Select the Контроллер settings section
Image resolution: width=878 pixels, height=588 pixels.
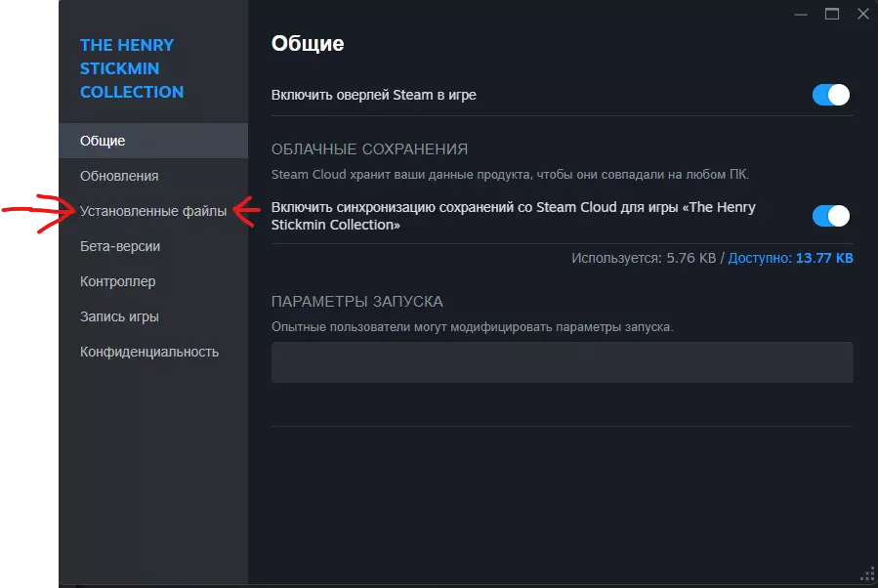click(x=118, y=281)
